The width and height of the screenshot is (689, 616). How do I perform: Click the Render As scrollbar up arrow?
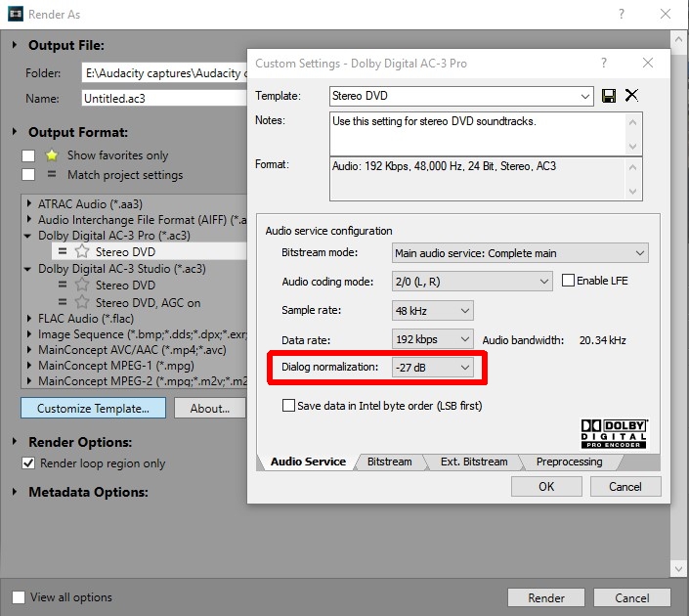pyautogui.click(x=678, y=39)
